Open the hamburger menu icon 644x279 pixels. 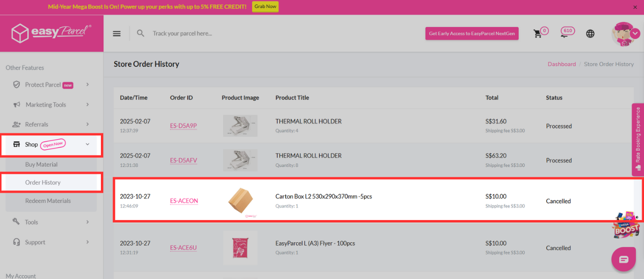[x=116, y=33]
